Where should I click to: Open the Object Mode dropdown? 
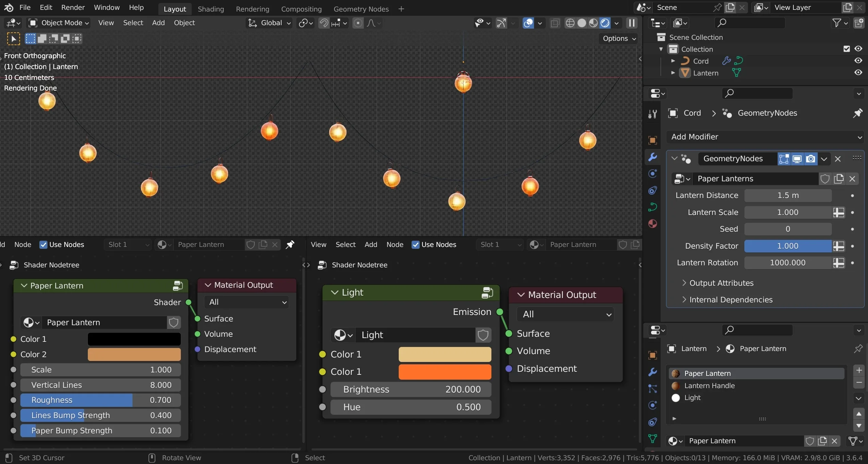pyautogui.click(x=59, y=23)
